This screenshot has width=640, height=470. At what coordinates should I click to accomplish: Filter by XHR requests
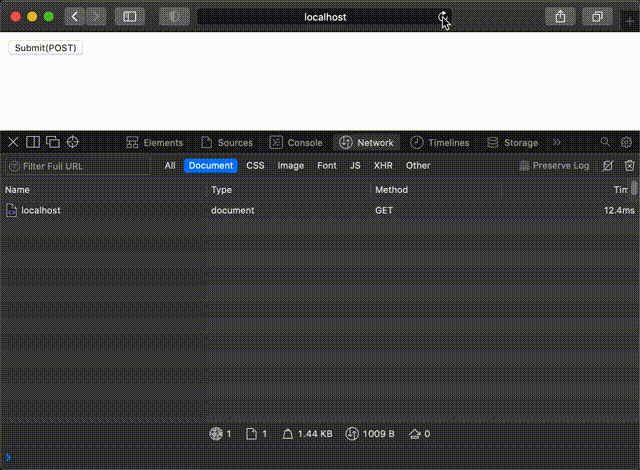[383, 166]
